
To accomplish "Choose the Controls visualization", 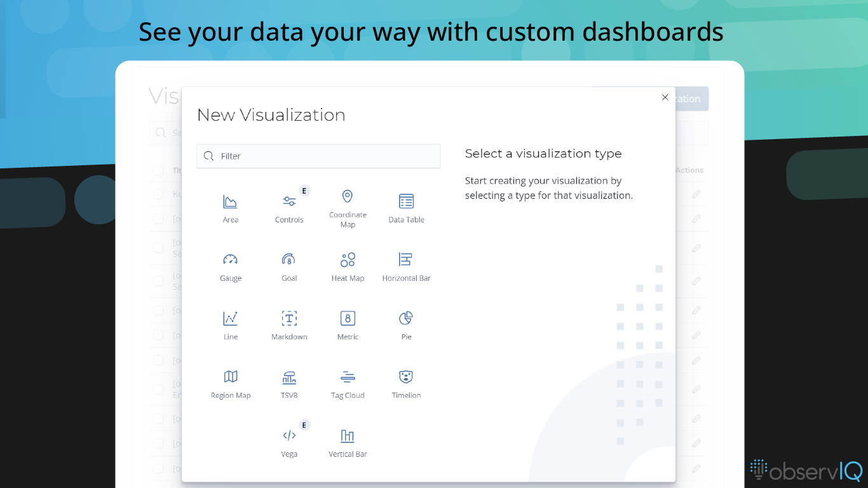I will (289, 207).
